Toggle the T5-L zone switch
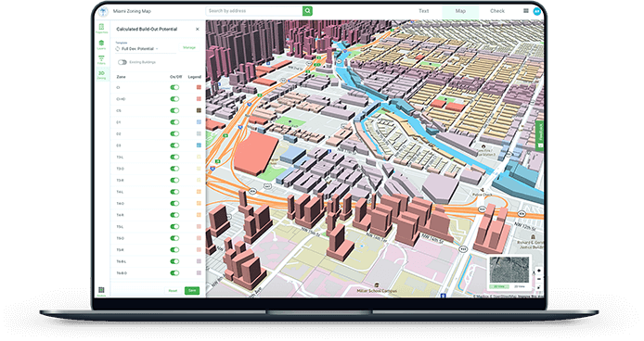Screen dimensions: 644x341 coord(175,226)
